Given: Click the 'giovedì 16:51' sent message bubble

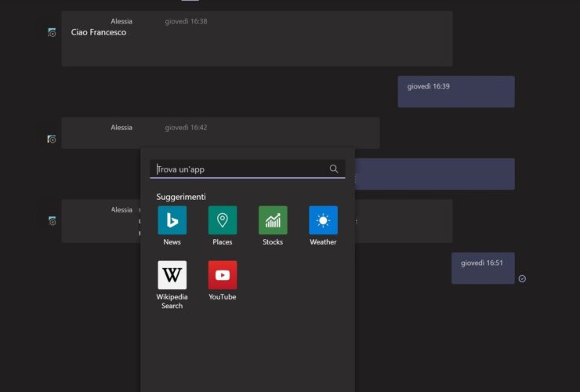Looking at the screenshot, I should (x=483, y=268).
